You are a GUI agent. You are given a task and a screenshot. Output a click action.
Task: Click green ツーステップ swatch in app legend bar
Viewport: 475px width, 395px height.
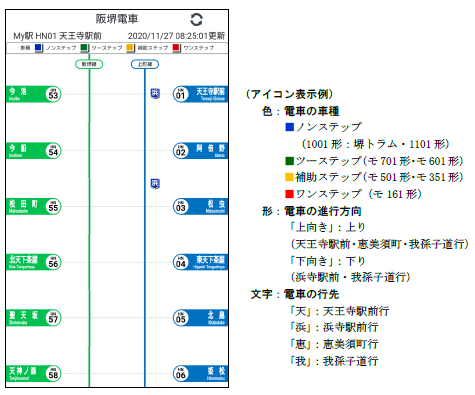pyautogui.click(x=84, y=48)
